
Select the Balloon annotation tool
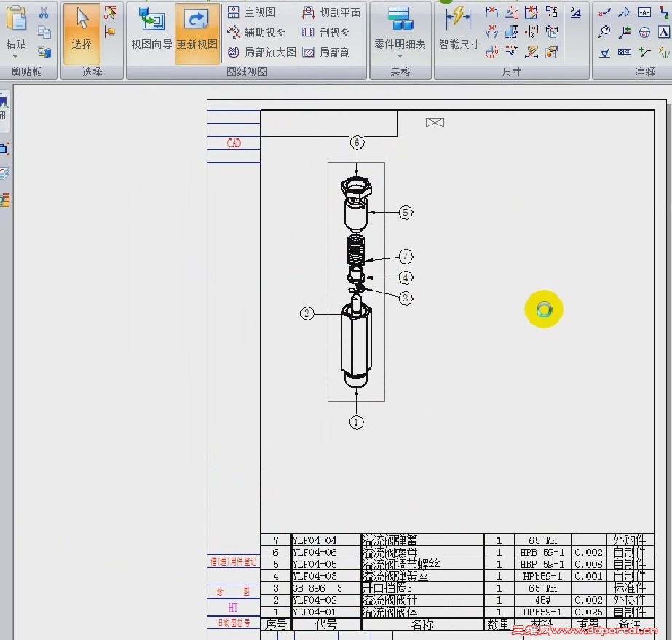[x=605, y=32]
